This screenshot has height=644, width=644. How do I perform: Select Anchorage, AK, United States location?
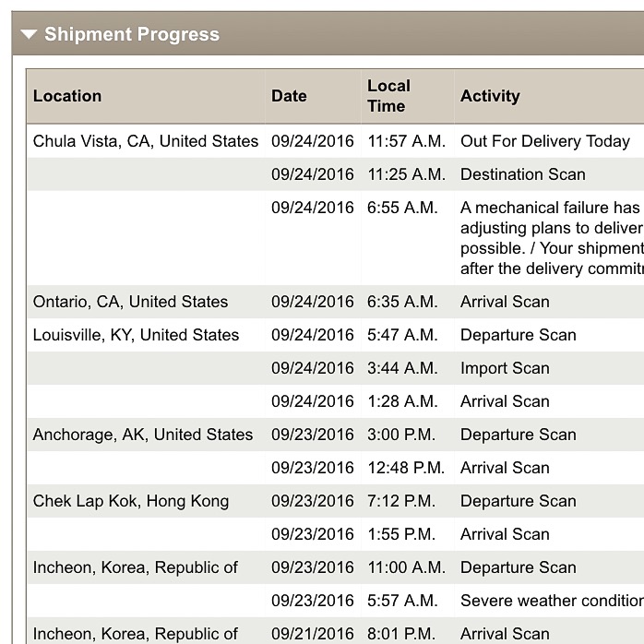click(142, 435)
